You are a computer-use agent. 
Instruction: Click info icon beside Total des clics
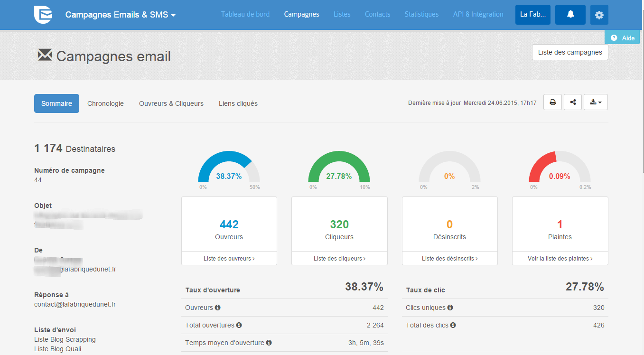coord(453,325)
